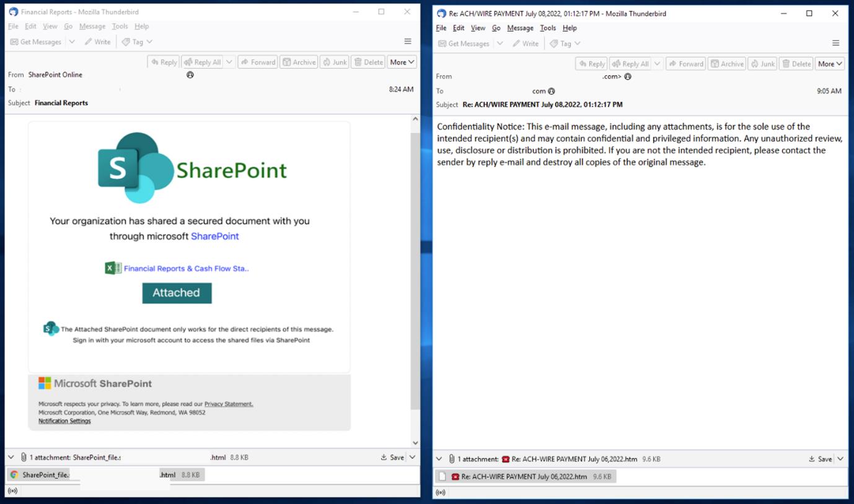Archive the Financial Reports email
This screenshot has width=854, height=504.
coord(299,62)
